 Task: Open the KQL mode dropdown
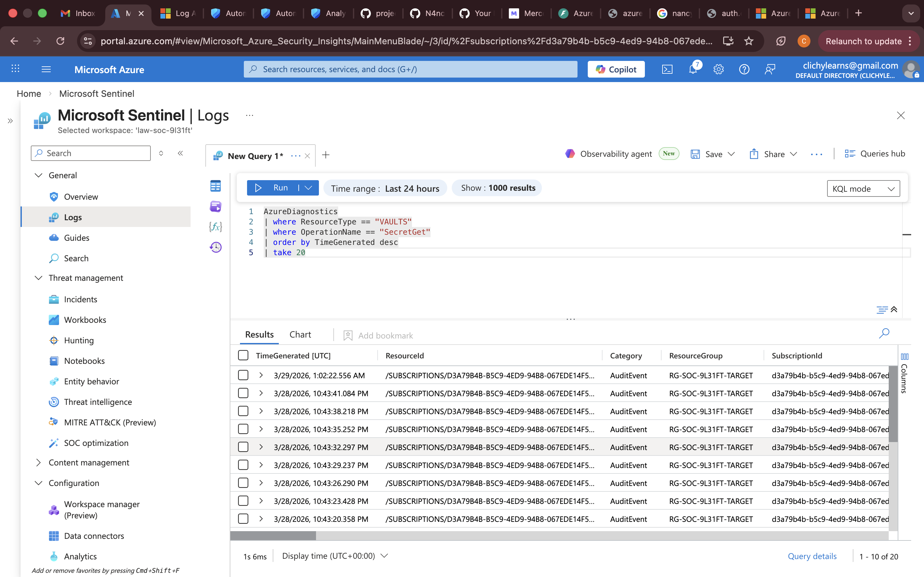point(863,188)
